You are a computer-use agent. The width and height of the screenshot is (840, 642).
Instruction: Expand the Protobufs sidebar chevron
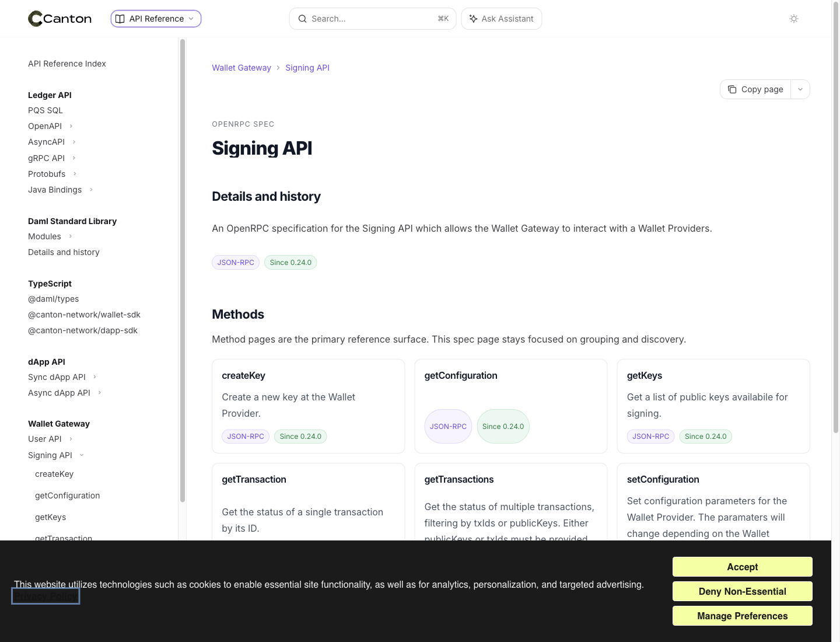[75, 174]
